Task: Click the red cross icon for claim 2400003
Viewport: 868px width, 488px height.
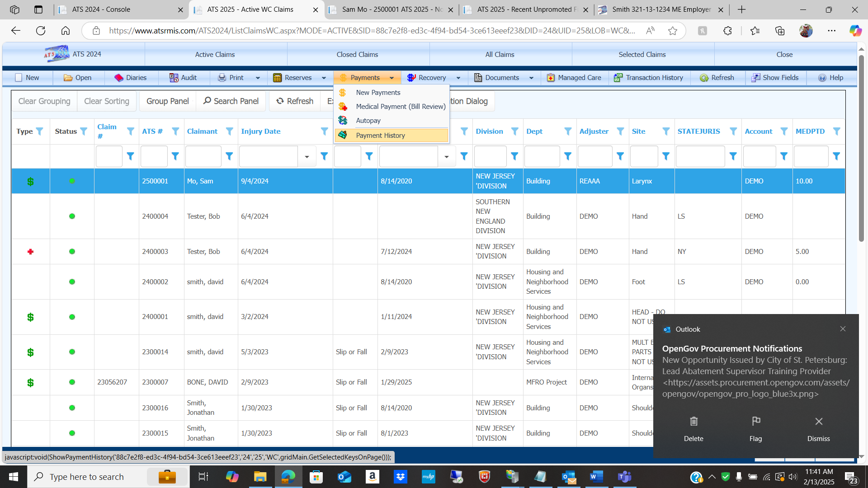Action: tap(30, 252)
